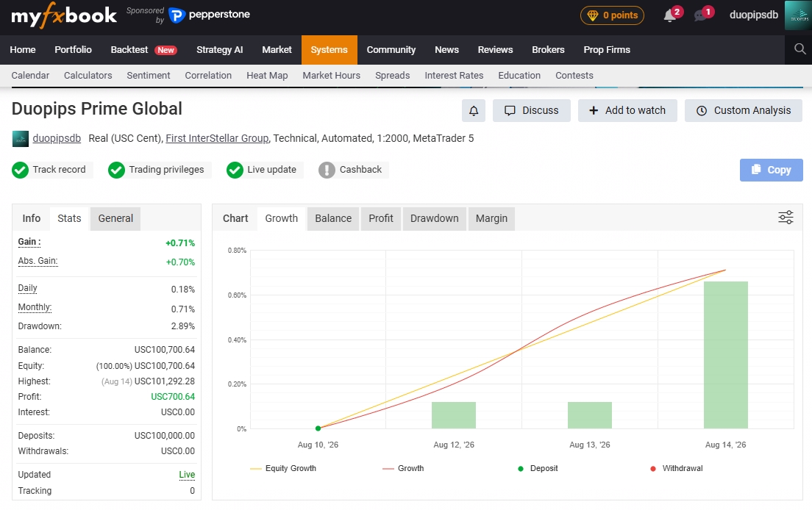Click the notifications bell in the header
This screenshot has width=812, height=510.
click(x=669, y=15)
